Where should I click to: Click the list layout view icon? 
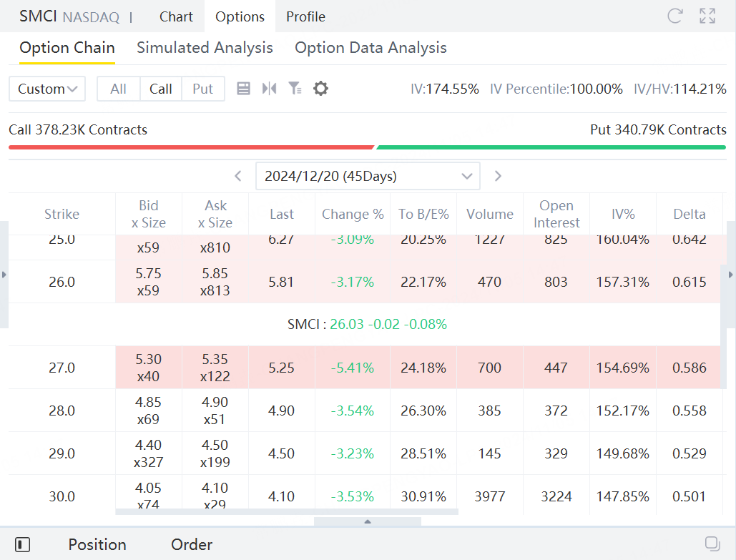pyautogui.click(x=243, y=89)
